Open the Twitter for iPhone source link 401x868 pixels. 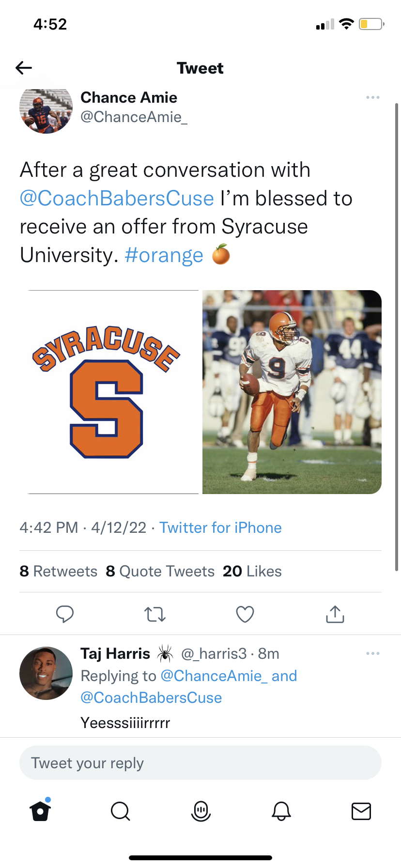pos(220,527)
